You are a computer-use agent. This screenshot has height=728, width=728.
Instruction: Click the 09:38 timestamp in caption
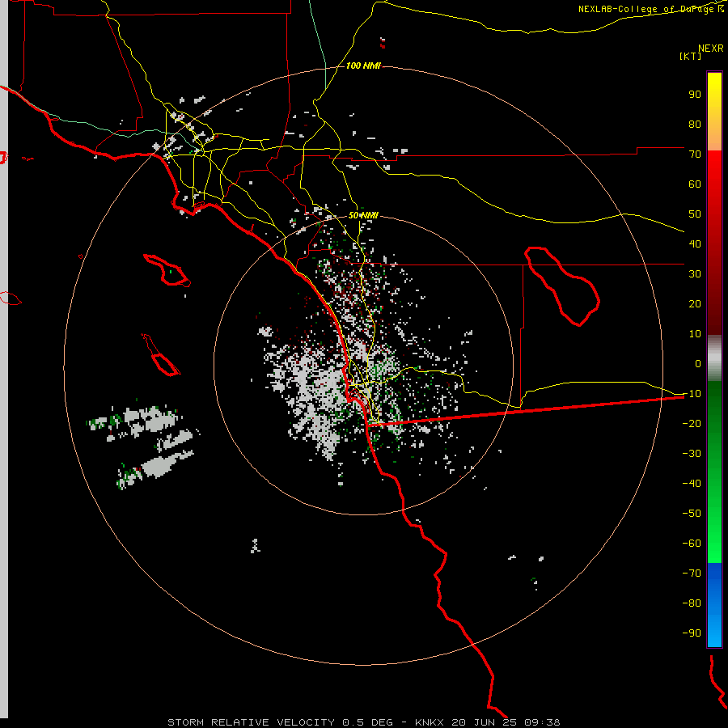(542, 722)
